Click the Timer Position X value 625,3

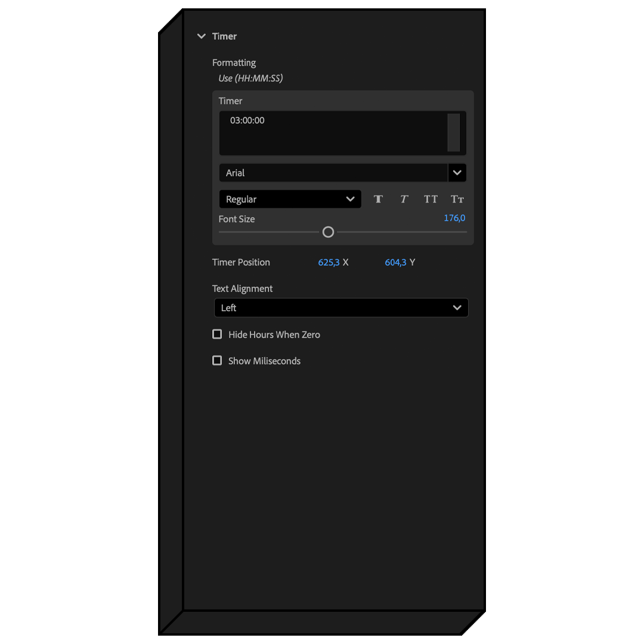pos(329,262)
